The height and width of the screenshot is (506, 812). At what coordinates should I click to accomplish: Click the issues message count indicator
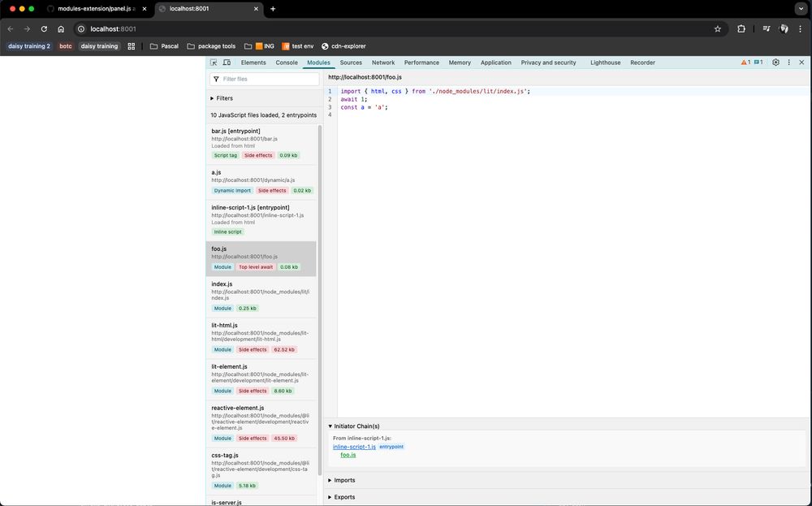pos(758,63)
